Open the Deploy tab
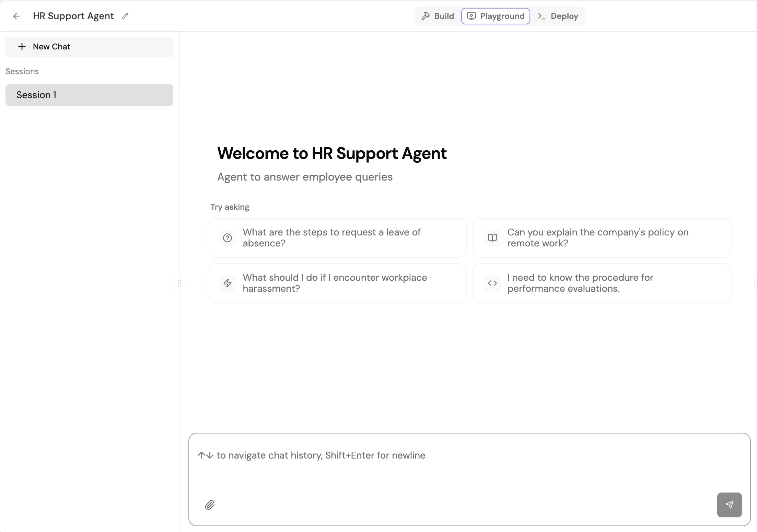The image size is (757, 532). pos(558,16)
